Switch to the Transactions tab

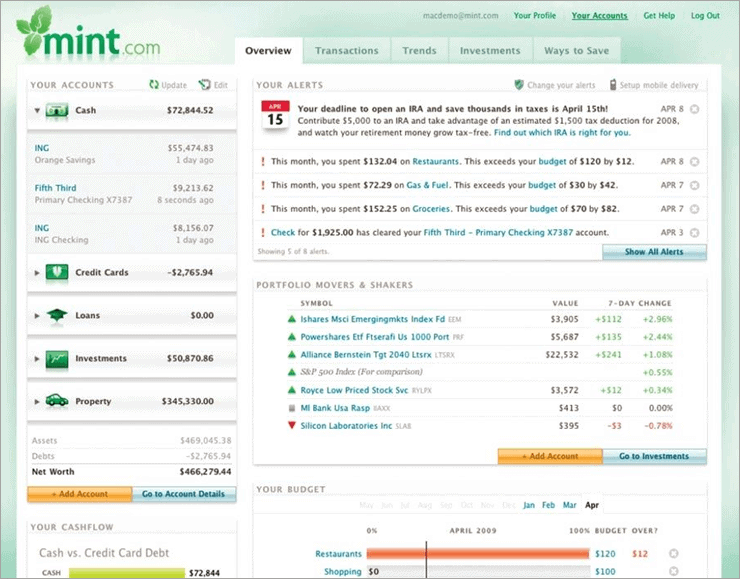click(x=347, y=50)
